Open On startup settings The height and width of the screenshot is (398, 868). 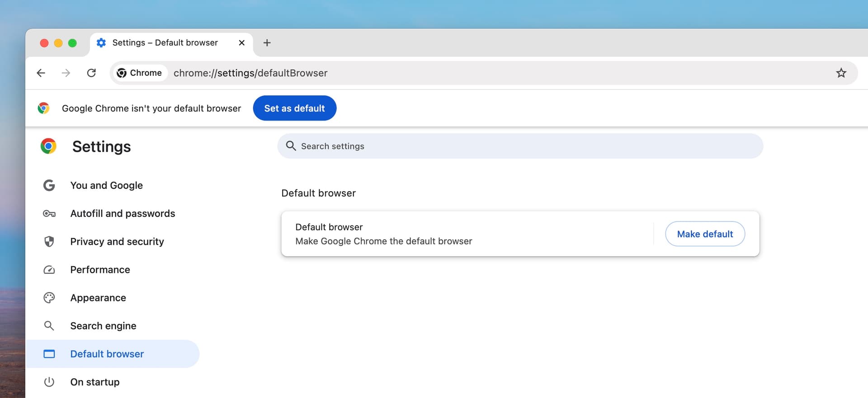(95, 382)
